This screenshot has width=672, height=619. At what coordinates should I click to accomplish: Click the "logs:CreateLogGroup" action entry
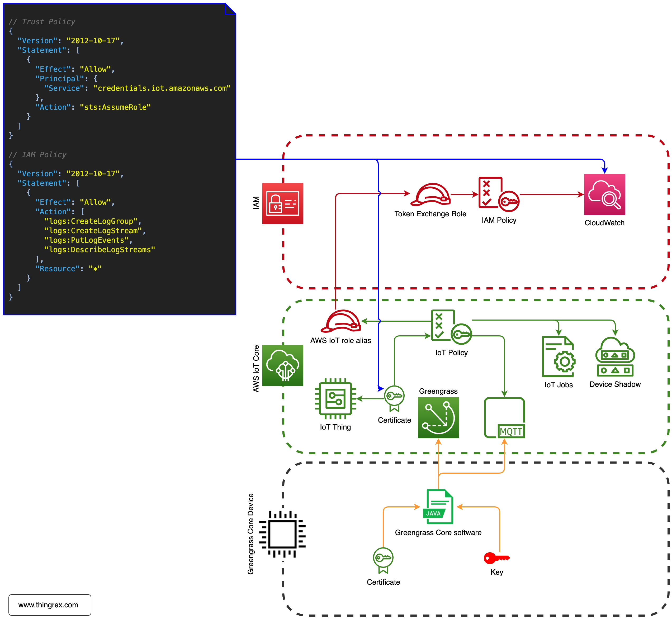point(91,221)
